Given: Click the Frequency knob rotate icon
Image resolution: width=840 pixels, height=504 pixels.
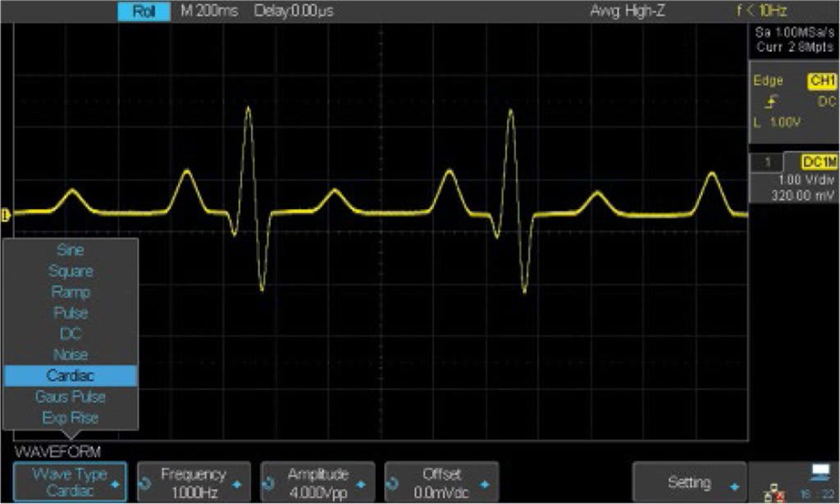Looking at the screenshot, I should 146,484.
